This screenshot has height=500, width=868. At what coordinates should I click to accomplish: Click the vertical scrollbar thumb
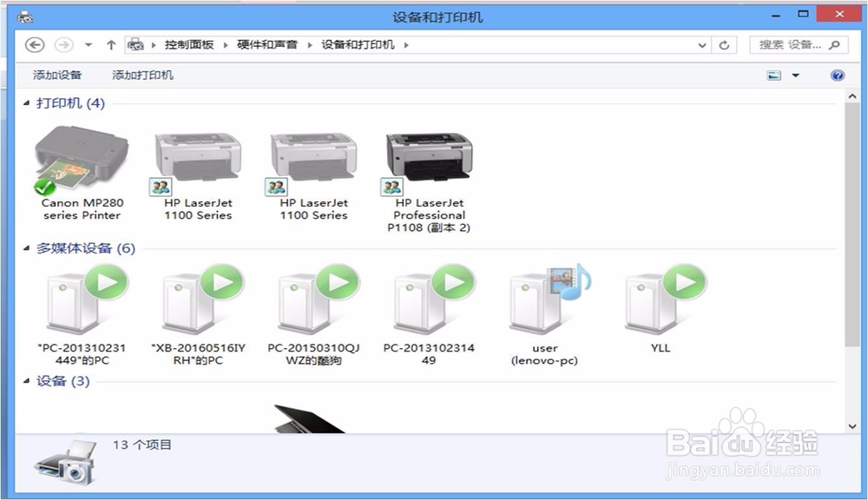point(852,224)
